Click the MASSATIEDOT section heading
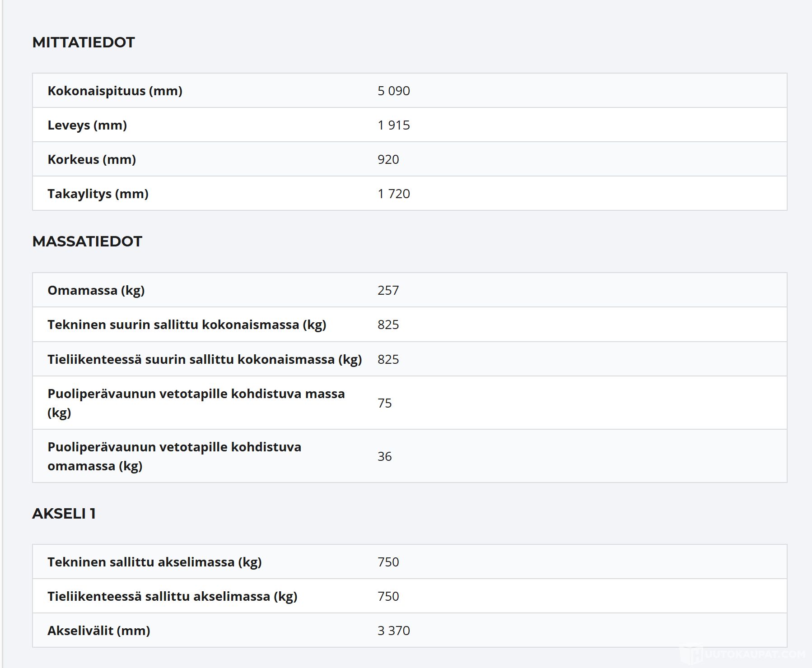 click(x=87, y=241)
